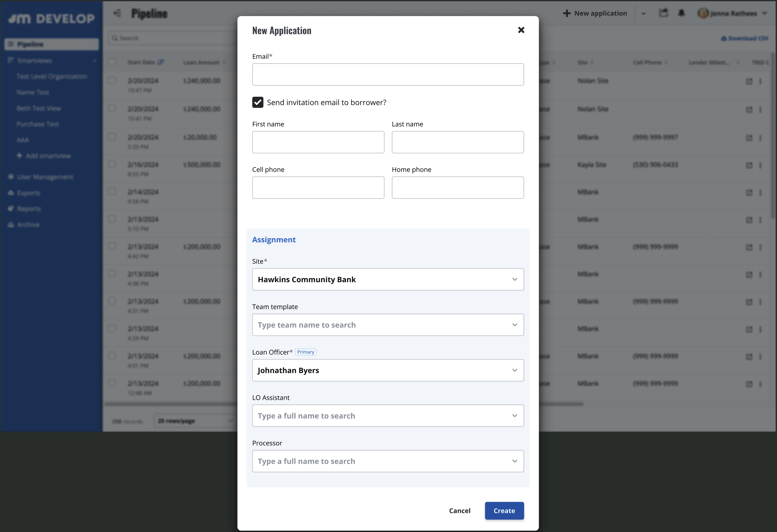Click into the Email input field

[x=388, y=75]
